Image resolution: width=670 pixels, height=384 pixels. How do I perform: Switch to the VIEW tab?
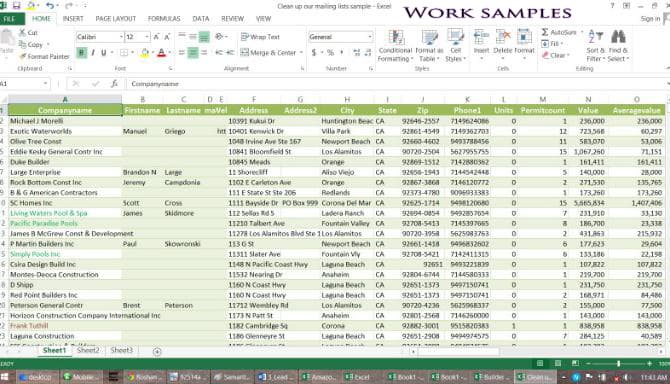263,19
